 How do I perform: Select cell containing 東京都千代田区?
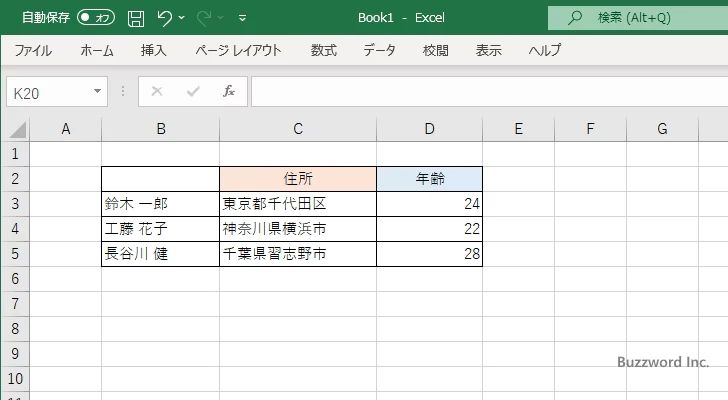coord(298,204)
